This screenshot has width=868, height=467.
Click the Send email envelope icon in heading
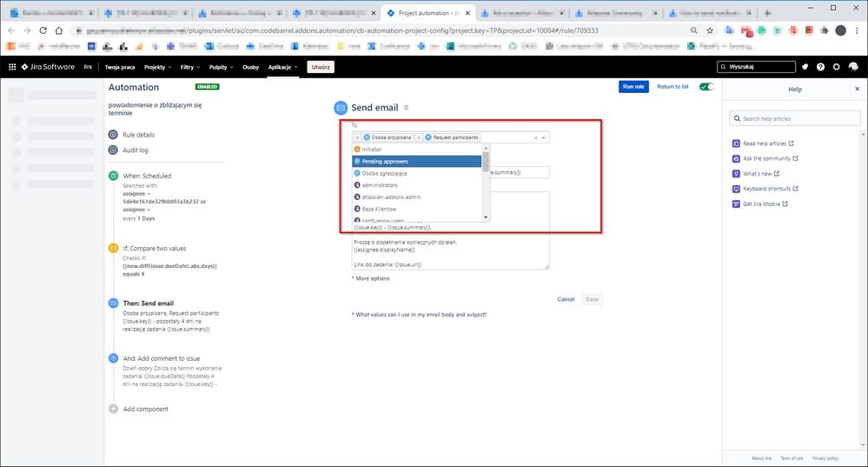click(x=341, y=108)
